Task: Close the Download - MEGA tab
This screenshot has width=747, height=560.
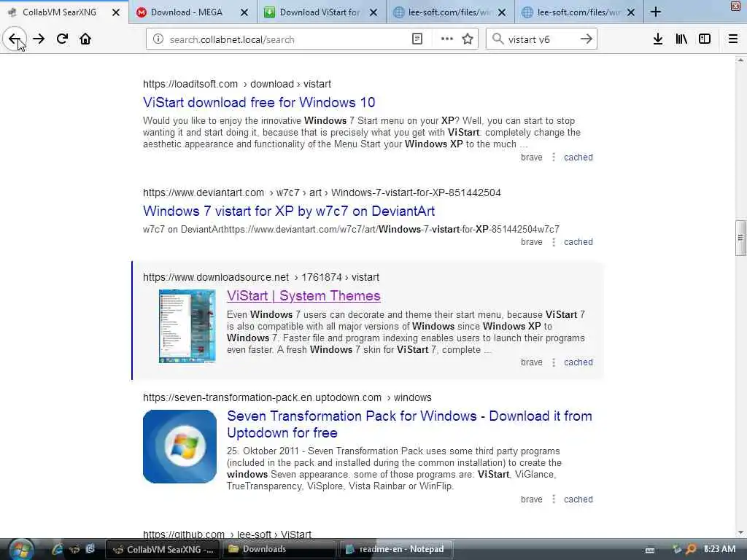Action: (244, 12)
